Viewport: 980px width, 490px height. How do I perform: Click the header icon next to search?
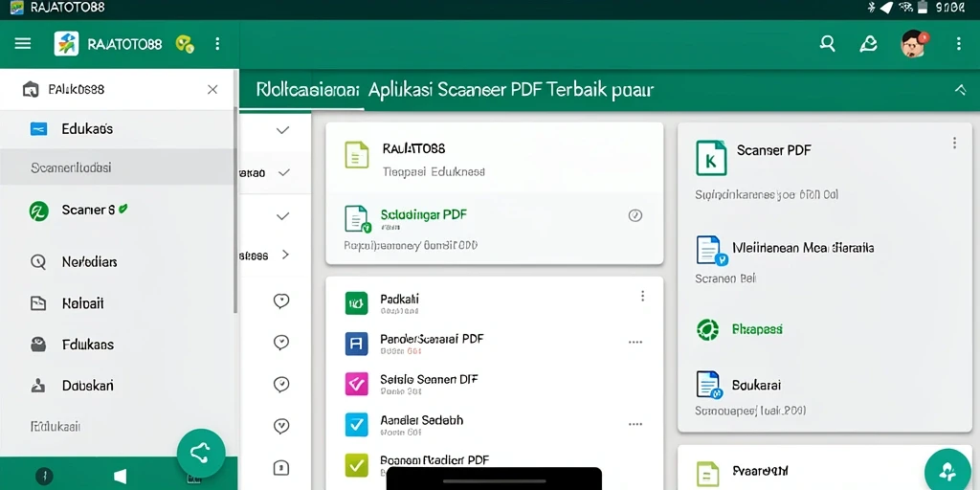click(x=868, y=43)
